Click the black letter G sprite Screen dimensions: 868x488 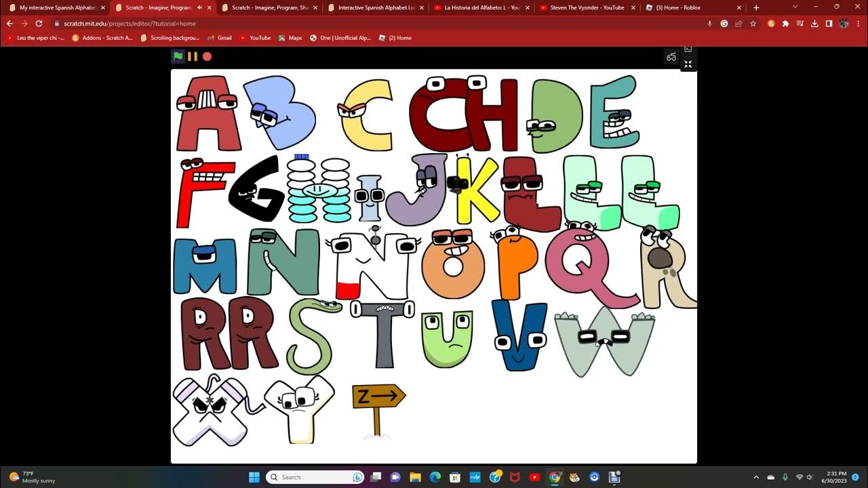pos(256,188)
